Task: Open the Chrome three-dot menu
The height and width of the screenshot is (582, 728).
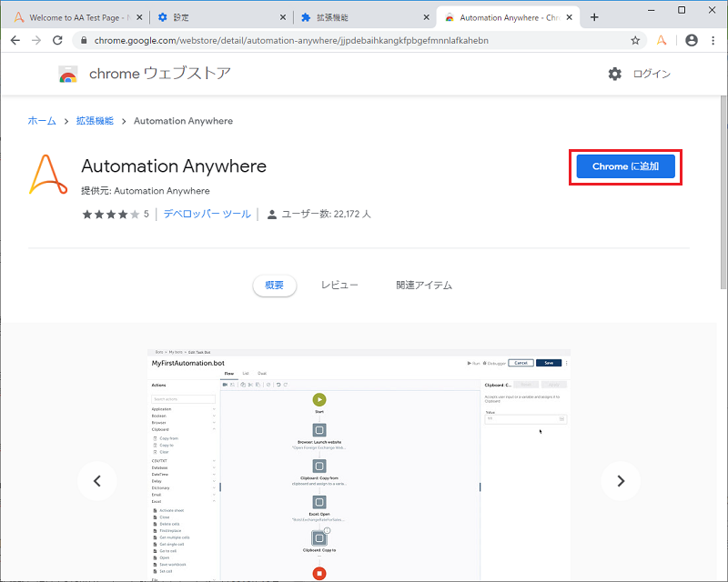Action: pyautogui.click(x=713, y=40)
